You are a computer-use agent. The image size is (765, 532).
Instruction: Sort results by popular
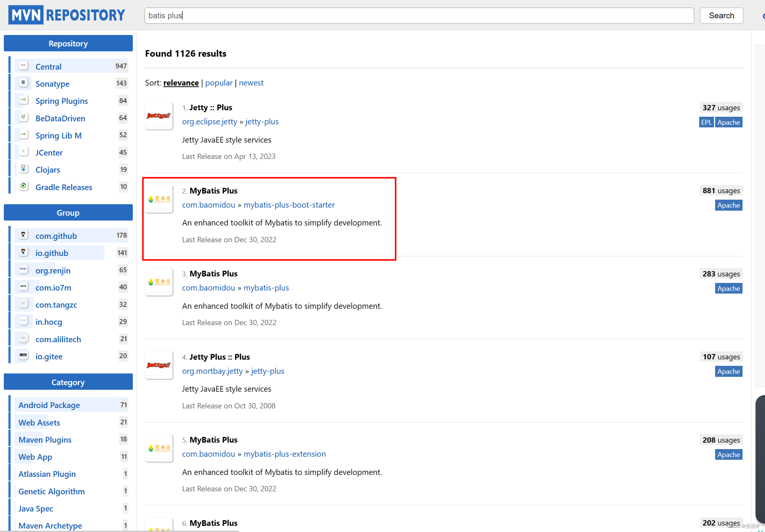[x=219, y=83]
